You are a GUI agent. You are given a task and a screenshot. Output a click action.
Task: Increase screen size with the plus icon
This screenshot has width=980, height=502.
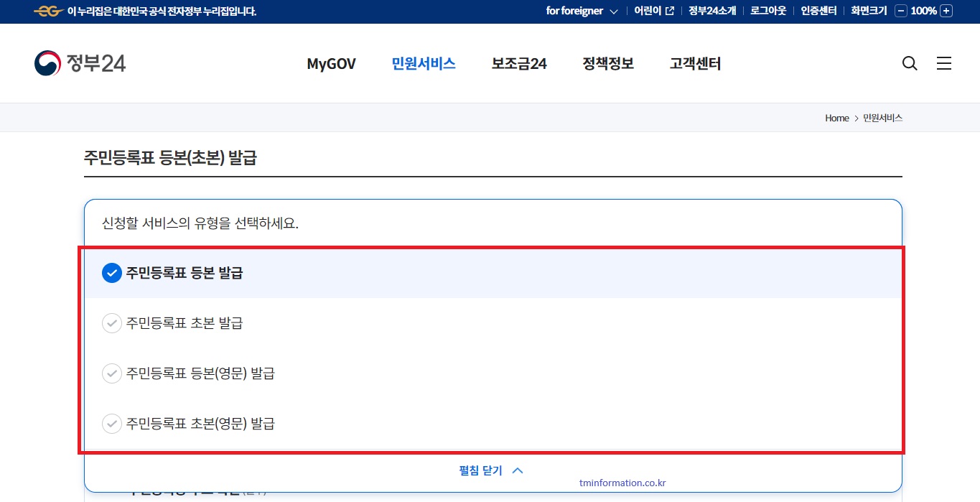click(x=946, y=11)
